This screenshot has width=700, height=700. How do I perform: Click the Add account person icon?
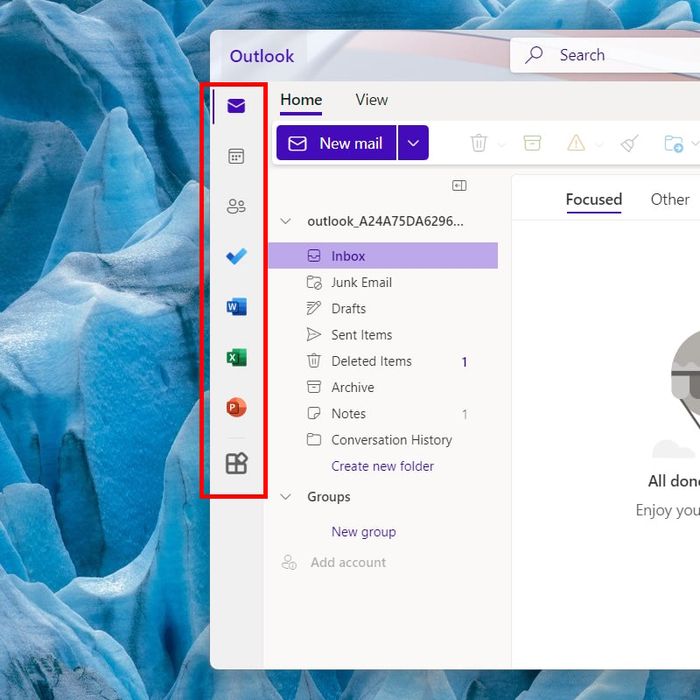click(289, 562)
